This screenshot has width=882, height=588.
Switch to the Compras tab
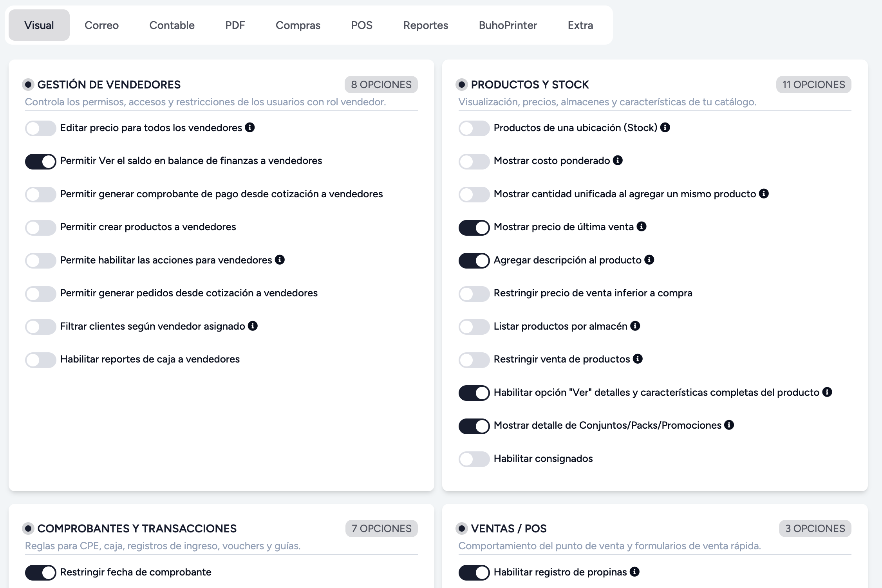coord(298,25)
